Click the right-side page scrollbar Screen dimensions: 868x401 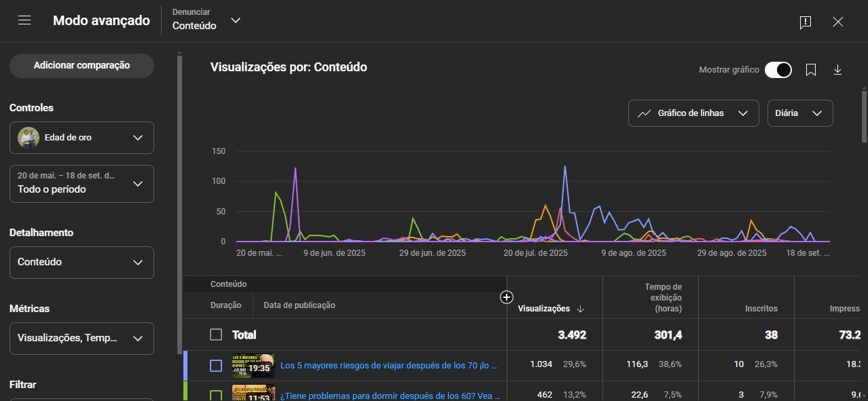(864, 115)
